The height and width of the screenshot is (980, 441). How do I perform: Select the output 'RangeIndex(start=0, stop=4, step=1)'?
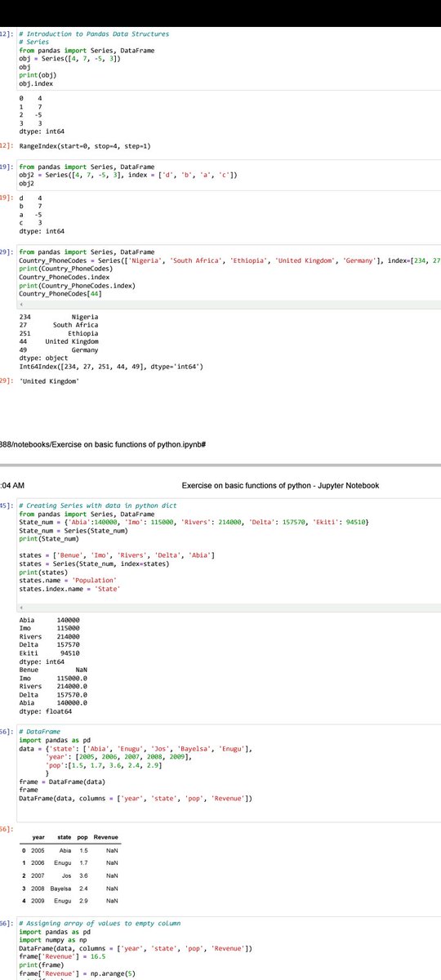pos(84,145)
